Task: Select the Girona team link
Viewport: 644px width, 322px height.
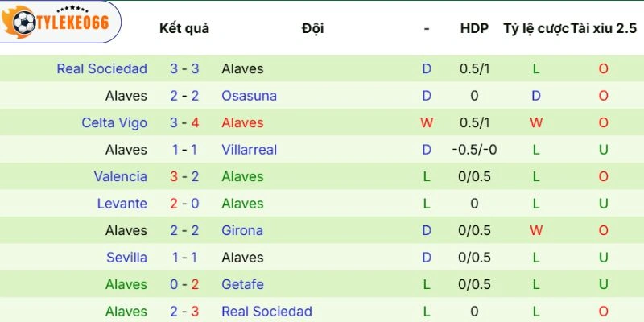Action: pyautogui.click(x=242, y=230)
